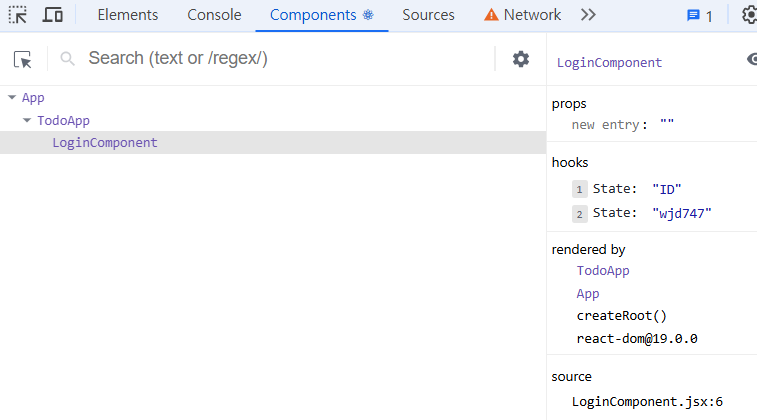The height and width of the screenshot is (420, 757).
Task: Open the Console tab
Action: (214, 15)
